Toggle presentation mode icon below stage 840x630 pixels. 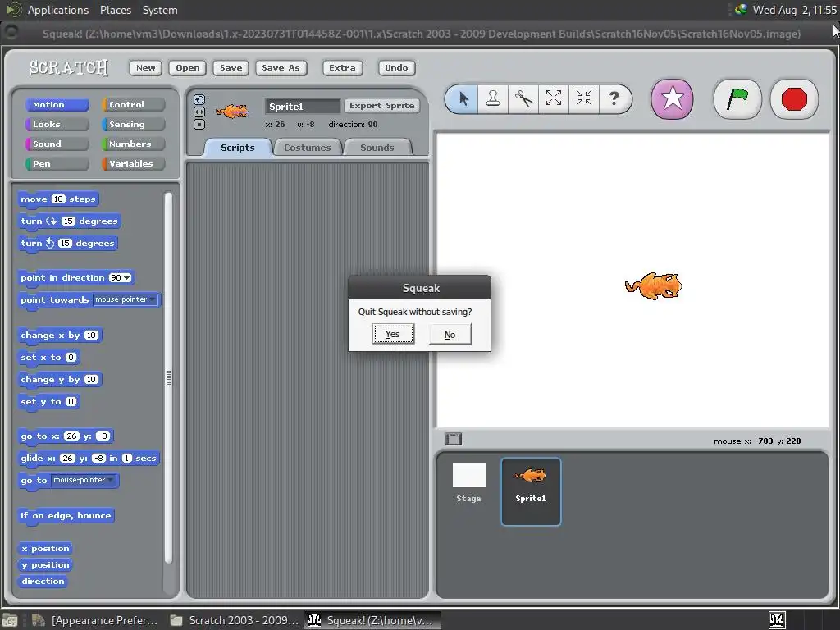tap(453, 440)
